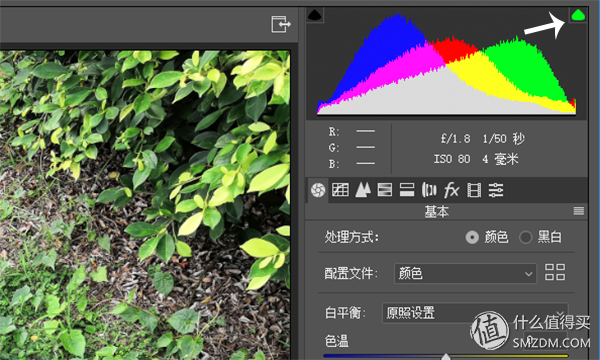Open the Presets panel tab
The width and height of the screenshot is (600, 360).
point(496,190)
